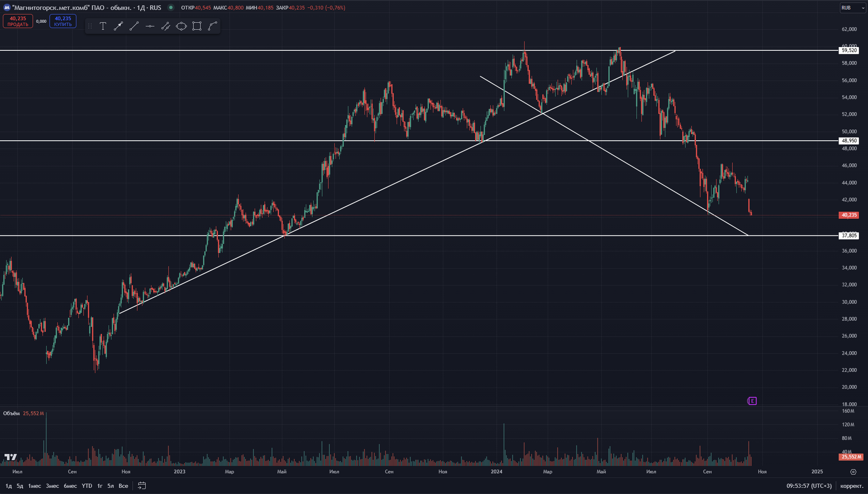This screenshot has width=868, height=494.
Task: Click the 2023 label on the time axis
Action: tap(179, 472)
